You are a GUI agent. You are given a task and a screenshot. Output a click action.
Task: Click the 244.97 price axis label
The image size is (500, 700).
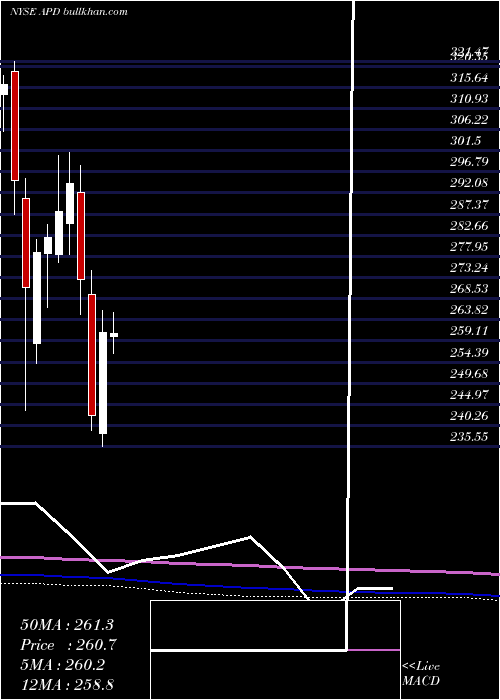469,395
